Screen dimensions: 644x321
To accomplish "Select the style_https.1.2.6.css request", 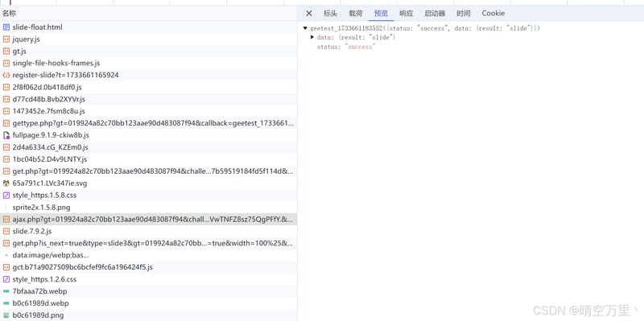I will click(149, 279).
